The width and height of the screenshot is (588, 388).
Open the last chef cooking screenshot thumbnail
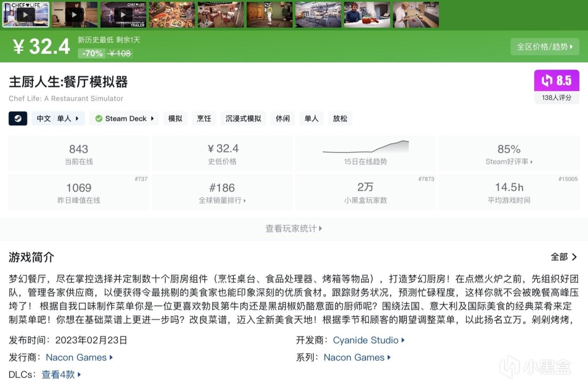(415, 15)
